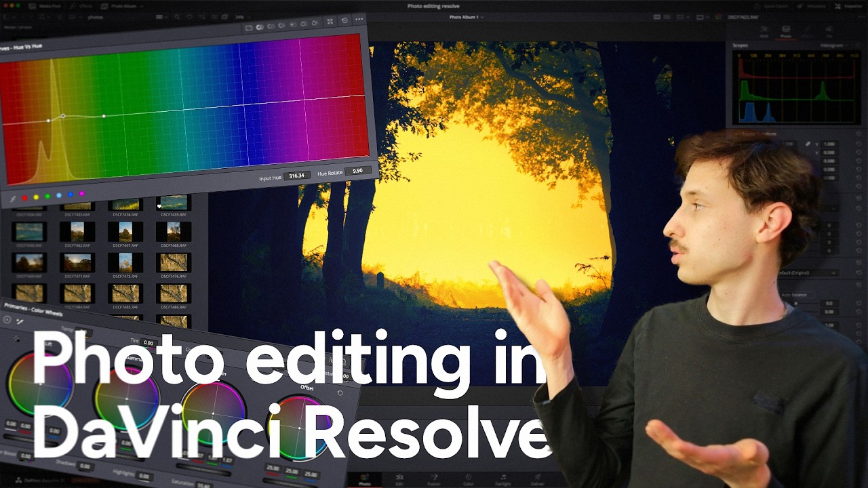Select the Sat Vs Lum curve icon

point(315,23)
